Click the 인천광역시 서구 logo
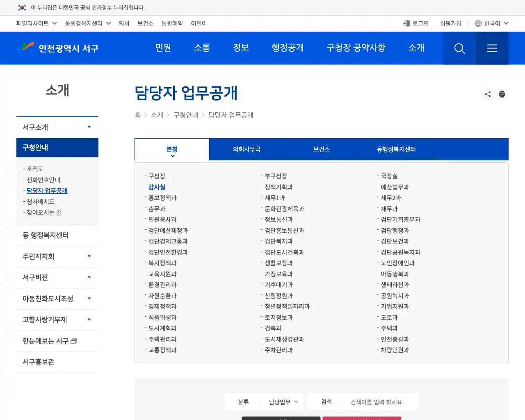The height and width of the screenshot is (420, 525). pyautogui.click(x=58, y=48)
